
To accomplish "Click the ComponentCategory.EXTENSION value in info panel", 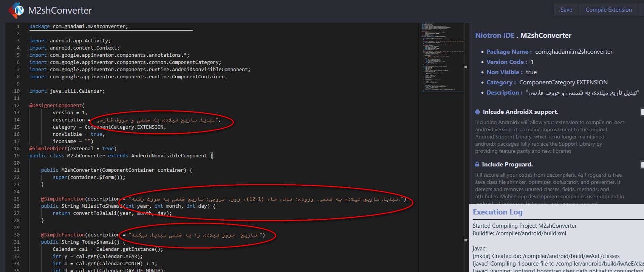I will 563,82.
